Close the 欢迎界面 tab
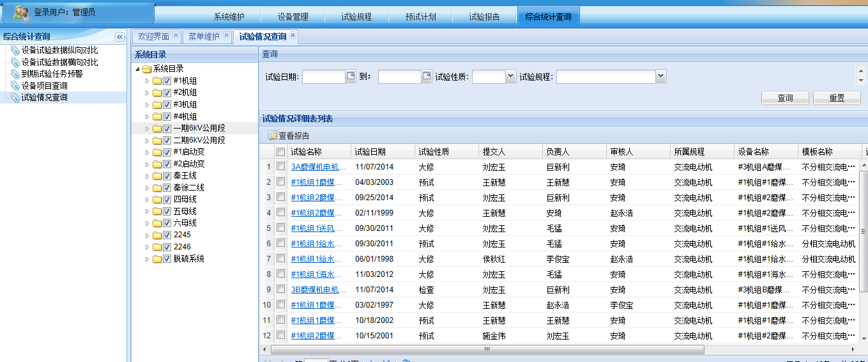Viewport: 868px width, 362px height. click(x=176, y=36)
